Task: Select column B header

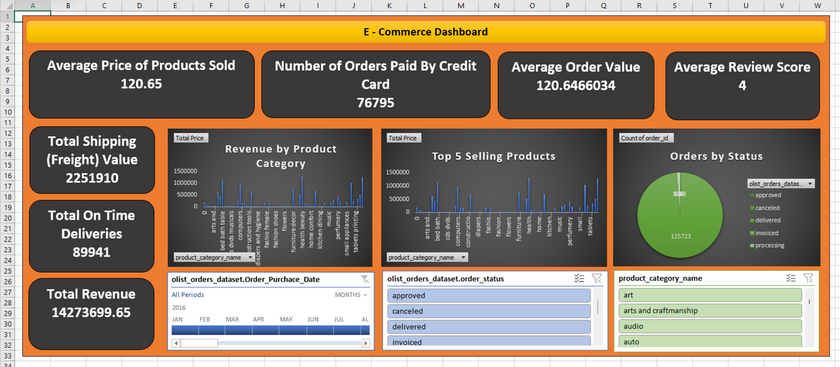Action: coord(69,5)
